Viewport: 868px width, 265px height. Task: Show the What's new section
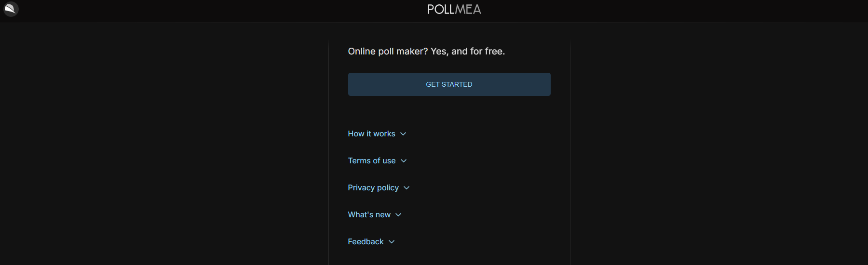(x=375, y=215)
